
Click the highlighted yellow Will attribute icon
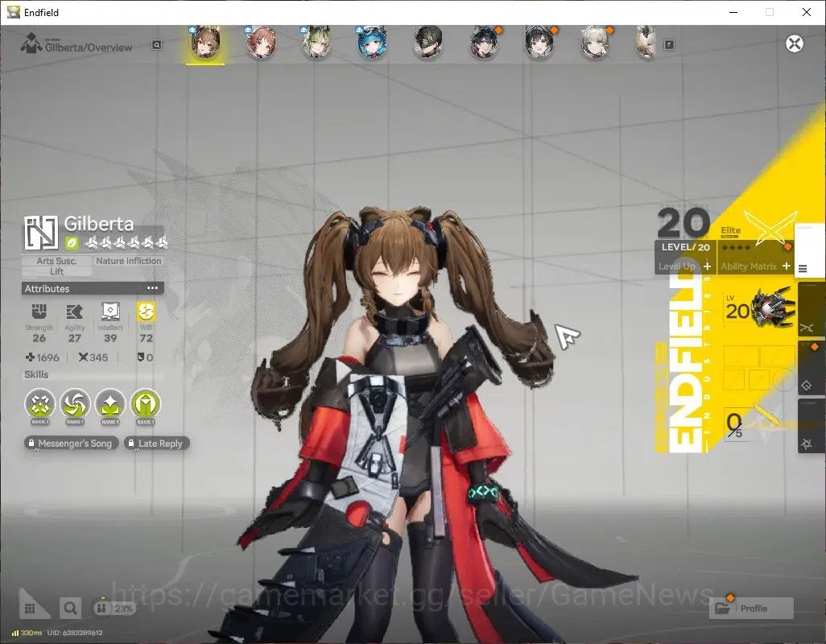(x=146, y=312)
